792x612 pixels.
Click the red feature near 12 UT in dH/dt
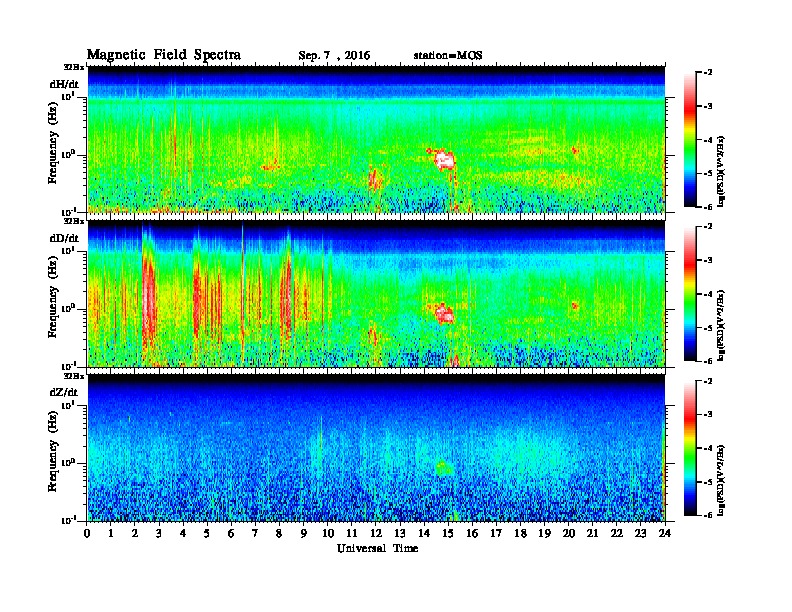[374, 178]
